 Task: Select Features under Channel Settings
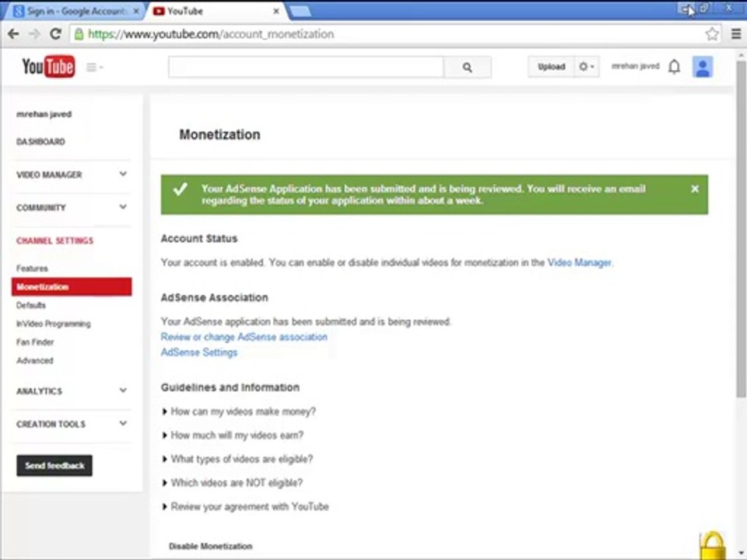point(32,268)
